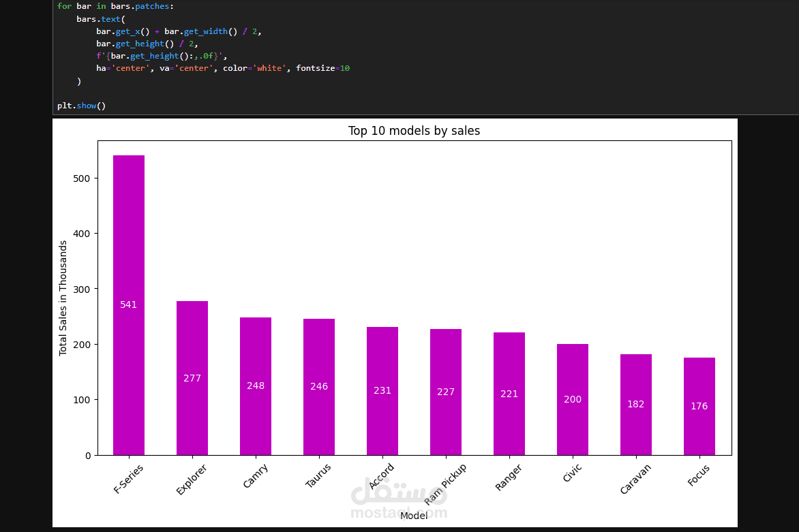This screenshot has height=532, width=799.
Task: Click the Ranger bar in the chart
Action: 509,394
